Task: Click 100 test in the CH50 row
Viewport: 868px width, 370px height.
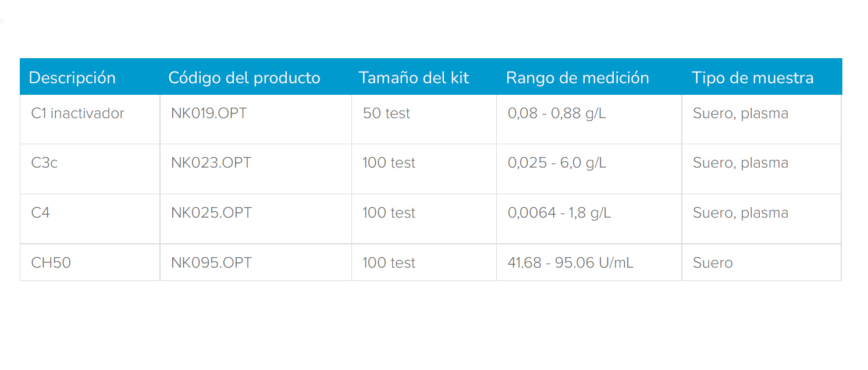Action: [389, 263]
